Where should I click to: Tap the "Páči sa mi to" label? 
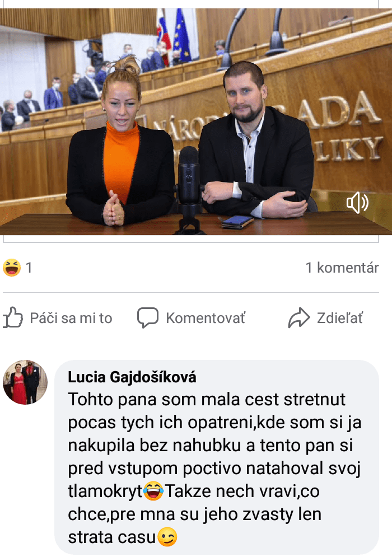[71, 318]
